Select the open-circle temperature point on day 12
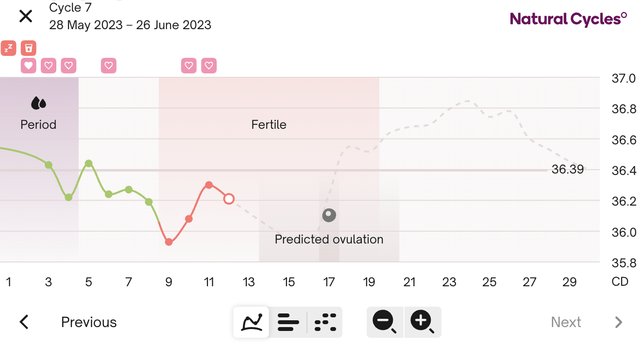 click(x=229, y=198)
